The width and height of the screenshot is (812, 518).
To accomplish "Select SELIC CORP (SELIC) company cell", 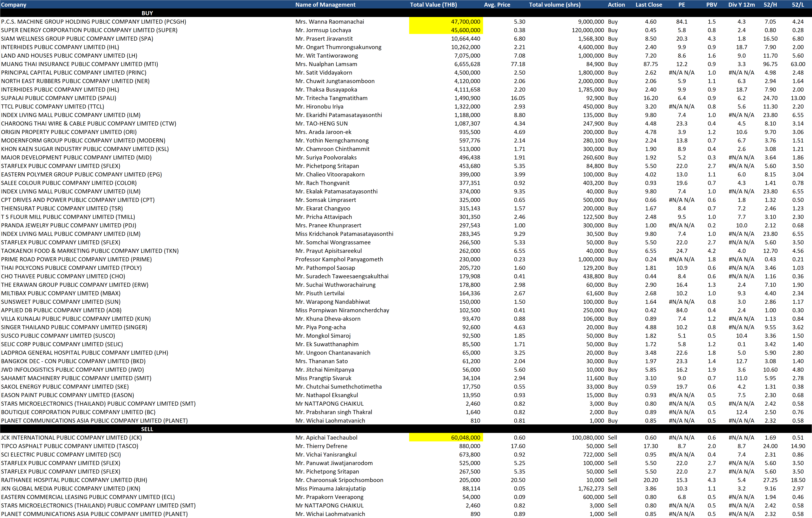I will (x=62, y=344).
